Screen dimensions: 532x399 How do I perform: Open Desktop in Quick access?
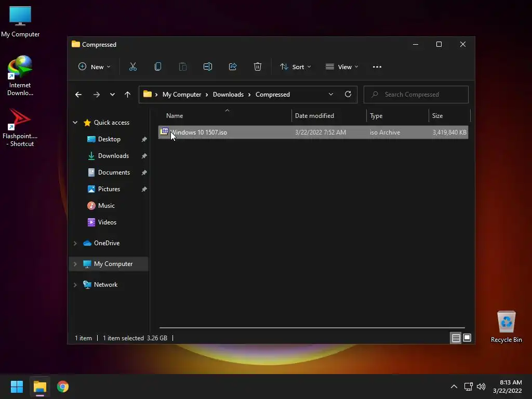pyautogui.click(x=109, y=139)
